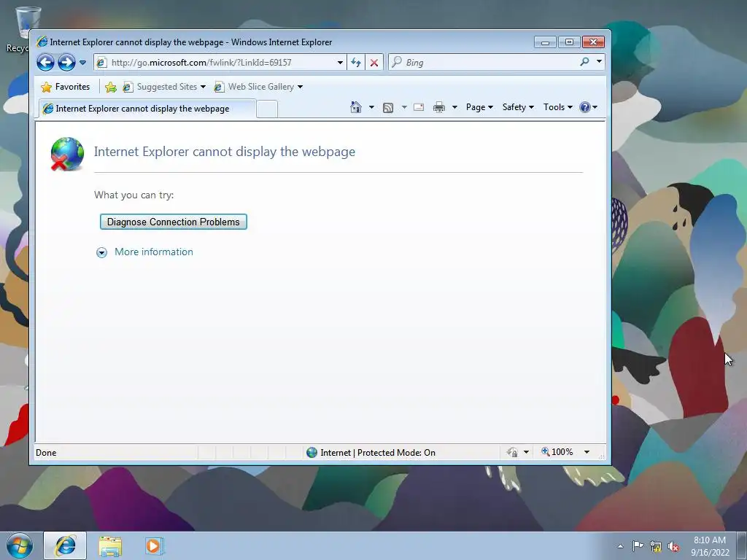Click the muted volume tray icon

673,547
